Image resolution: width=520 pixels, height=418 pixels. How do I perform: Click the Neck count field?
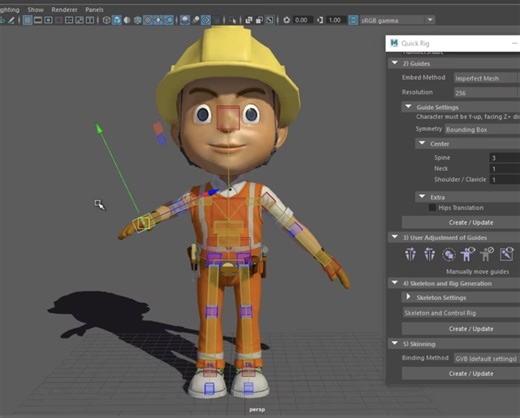[505, 169]
